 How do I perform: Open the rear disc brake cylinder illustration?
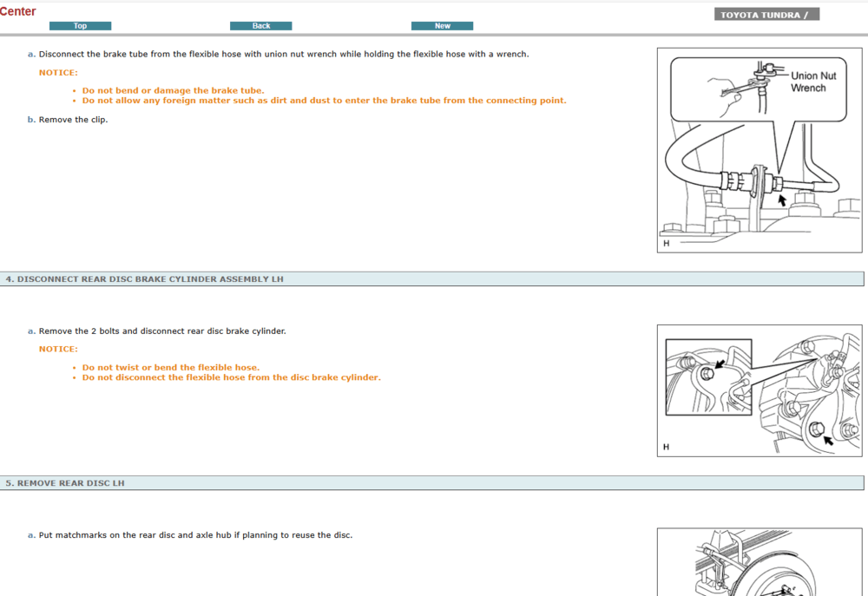click(x=759, y=390)
